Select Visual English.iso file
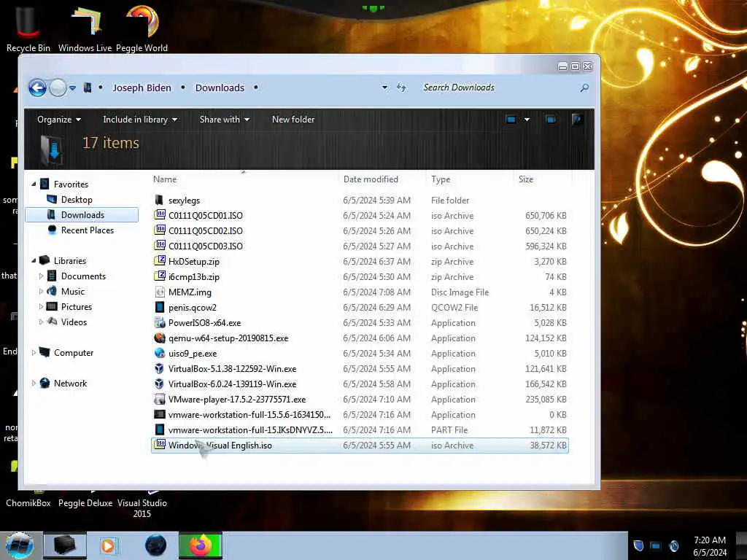This screenshot has width=747, height=560. pyautogui.click(x=360, y=446)
